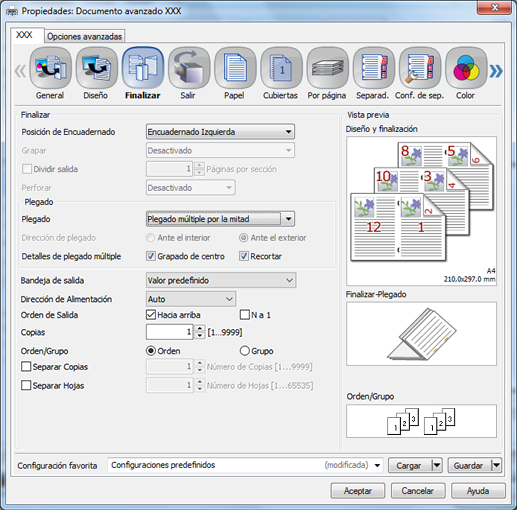Click the Cargar button
Viewport: 517px width, 510px height.
click(410, 465)
